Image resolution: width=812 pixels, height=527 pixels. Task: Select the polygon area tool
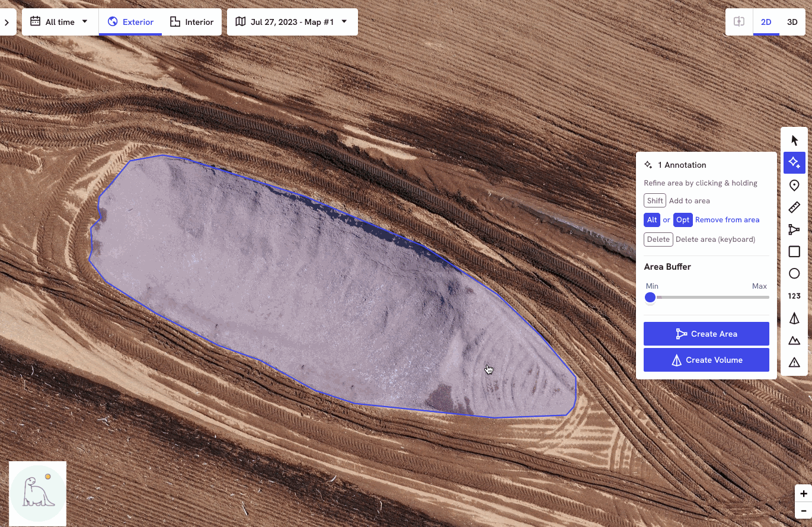coord(794,229)
